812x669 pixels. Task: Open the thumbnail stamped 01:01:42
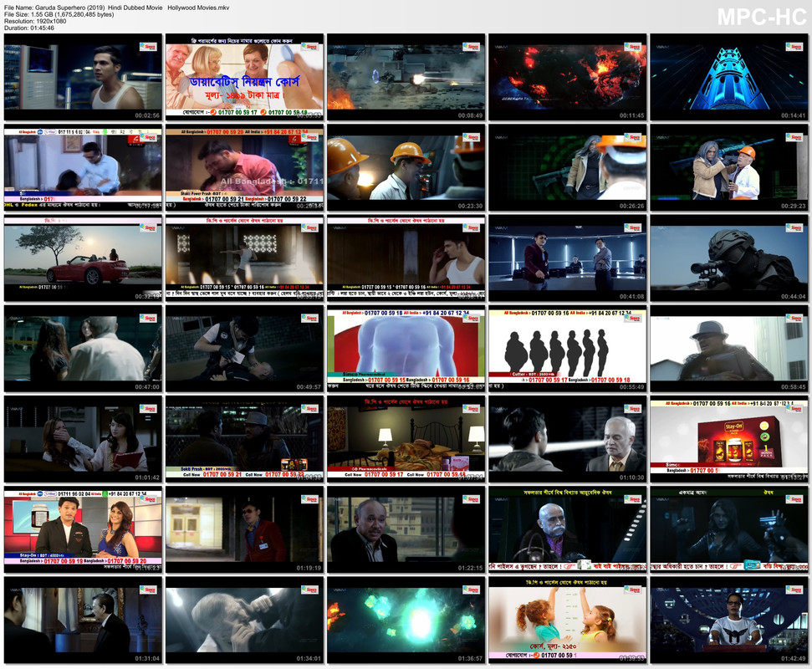click(83, 439)
